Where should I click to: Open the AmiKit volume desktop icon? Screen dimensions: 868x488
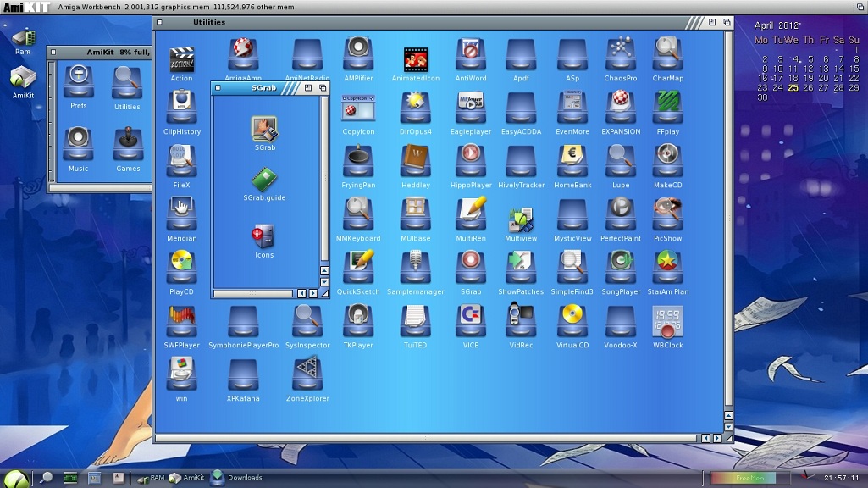point(23,78)
